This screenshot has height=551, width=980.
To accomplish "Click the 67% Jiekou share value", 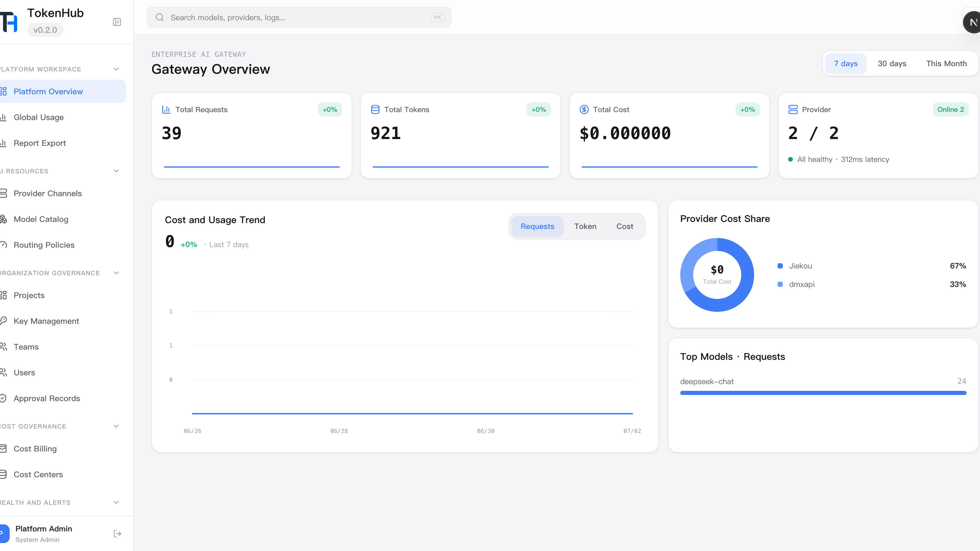I will (958, 266).
